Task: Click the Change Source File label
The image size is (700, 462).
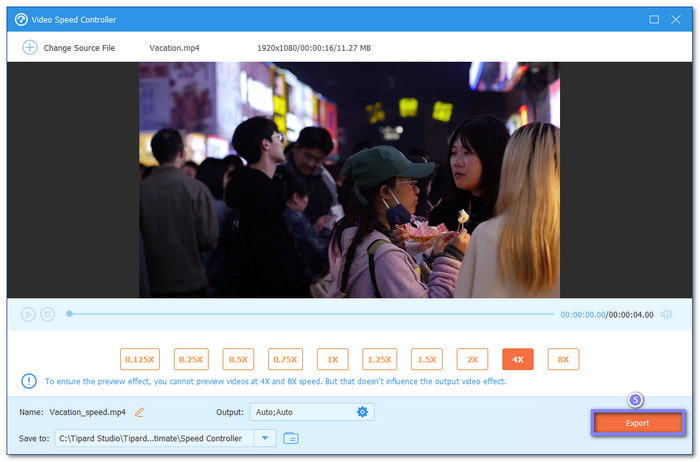Action: [x=79, y=47]
